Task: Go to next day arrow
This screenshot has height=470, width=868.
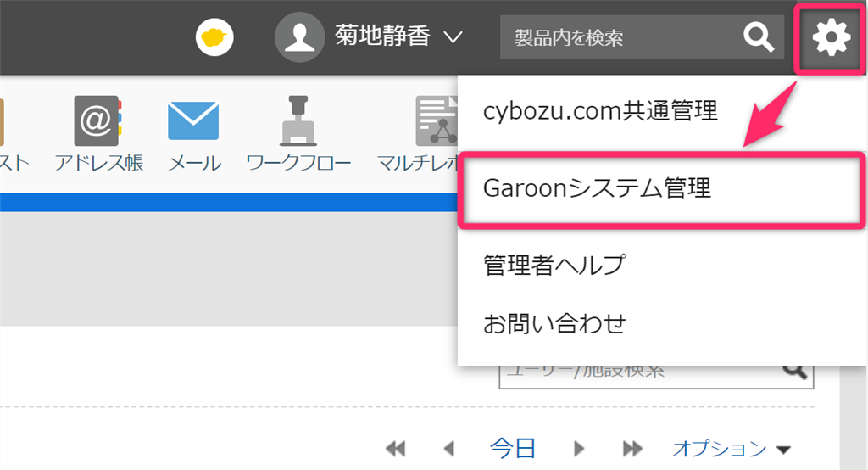Action: click(579, 449)
